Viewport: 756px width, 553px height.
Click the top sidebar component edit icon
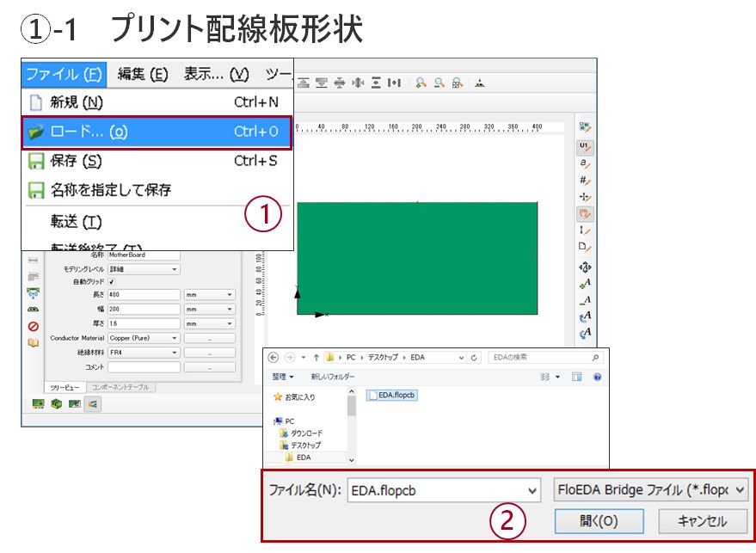[x=585, y=126]
